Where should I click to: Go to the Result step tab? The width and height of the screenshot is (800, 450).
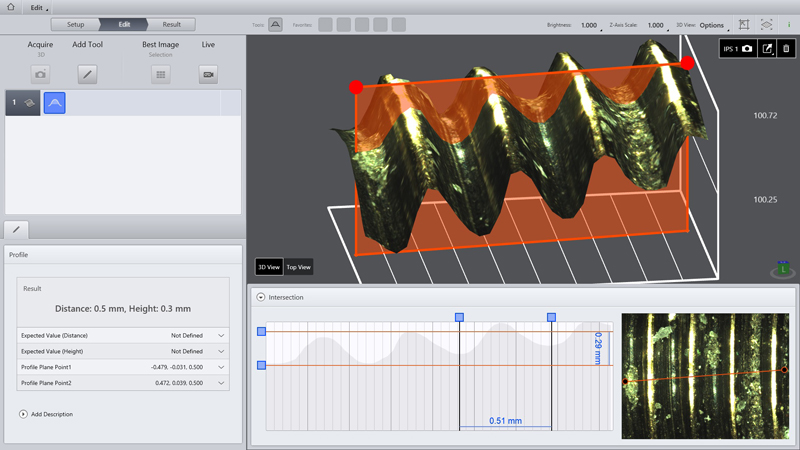pyautogui.click(x=171, y=24)
